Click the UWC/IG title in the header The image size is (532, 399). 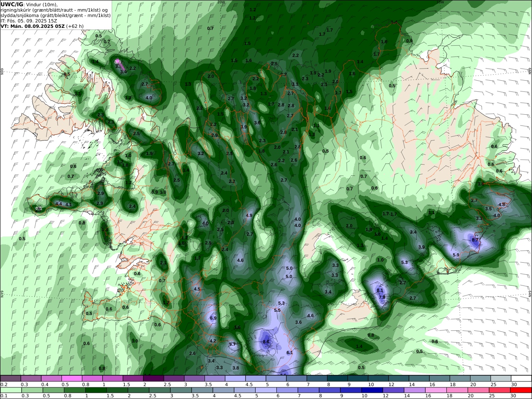[12, 4]
